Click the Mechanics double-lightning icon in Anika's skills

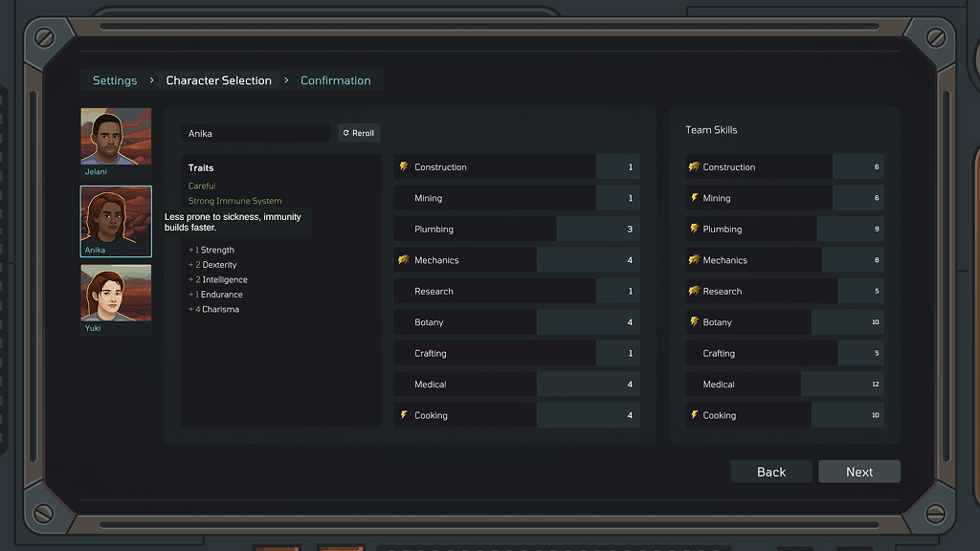[404, 260]
